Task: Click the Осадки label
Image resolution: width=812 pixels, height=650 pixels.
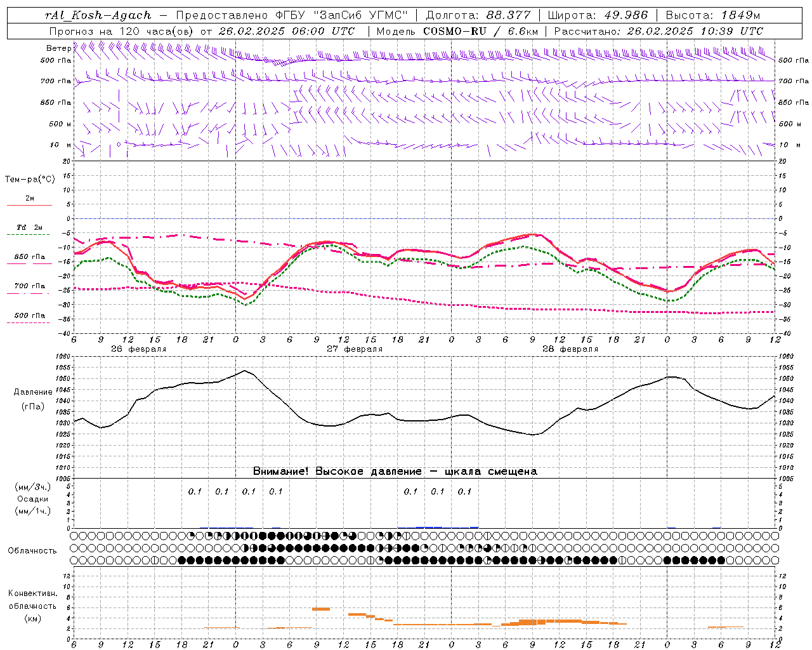Action: point(32,499)
